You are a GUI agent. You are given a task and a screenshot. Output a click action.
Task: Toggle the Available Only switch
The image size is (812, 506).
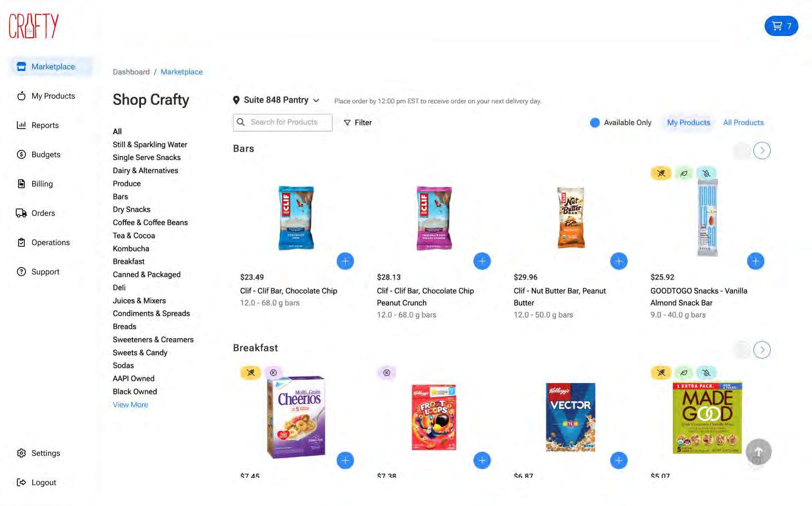point(595,123)
